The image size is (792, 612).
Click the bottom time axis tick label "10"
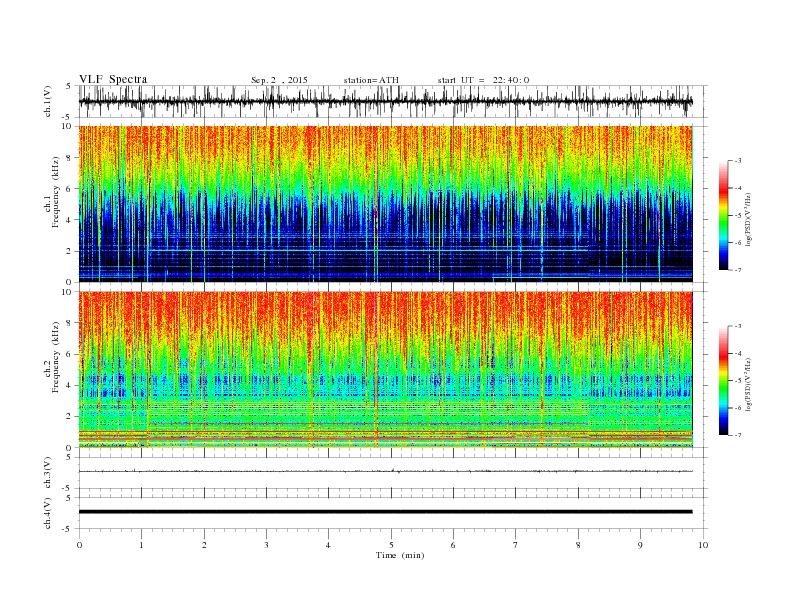703,545
